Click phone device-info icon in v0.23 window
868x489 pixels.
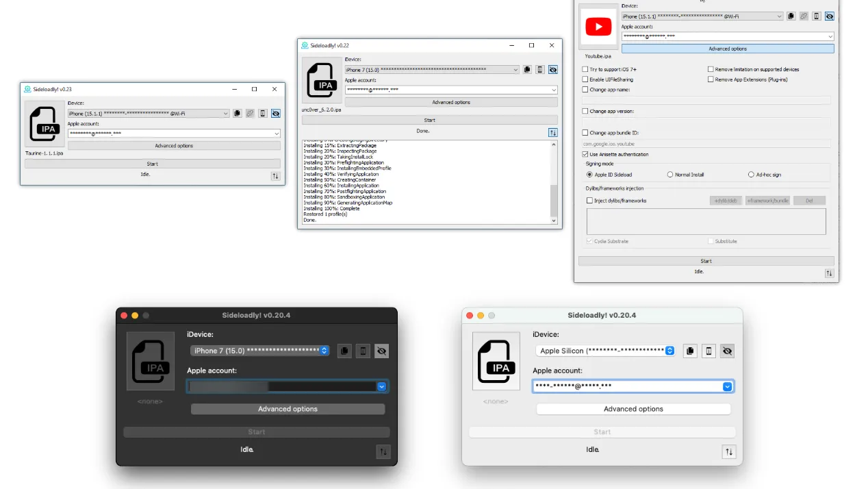point(263,113)
